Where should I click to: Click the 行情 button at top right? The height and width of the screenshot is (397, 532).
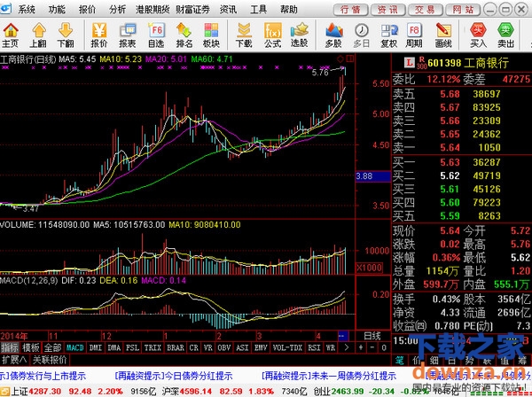(352, 10)
